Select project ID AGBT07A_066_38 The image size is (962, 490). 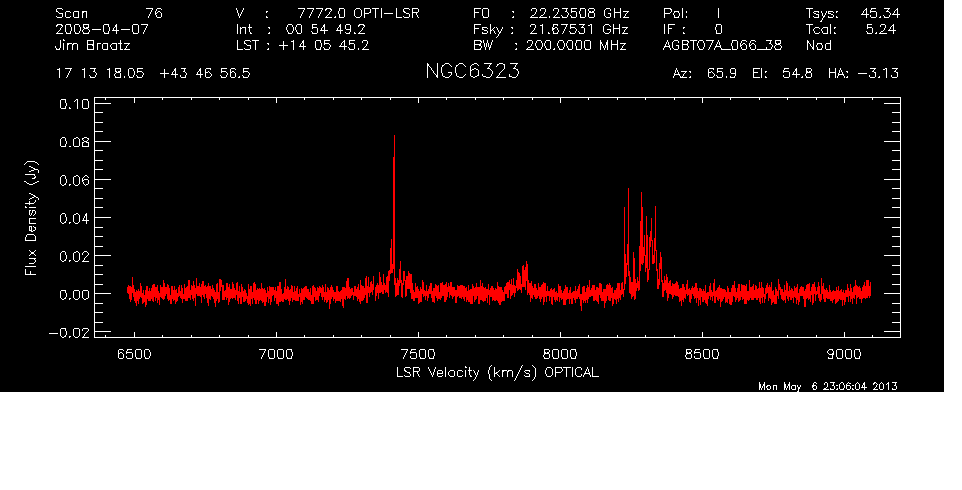[722, 45]
